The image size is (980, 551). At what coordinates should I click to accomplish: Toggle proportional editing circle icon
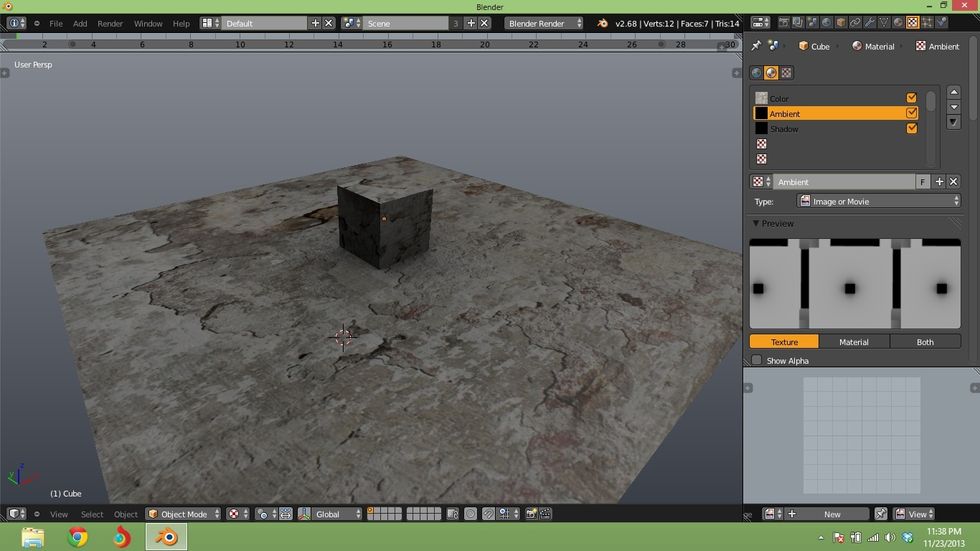point(471,514)
